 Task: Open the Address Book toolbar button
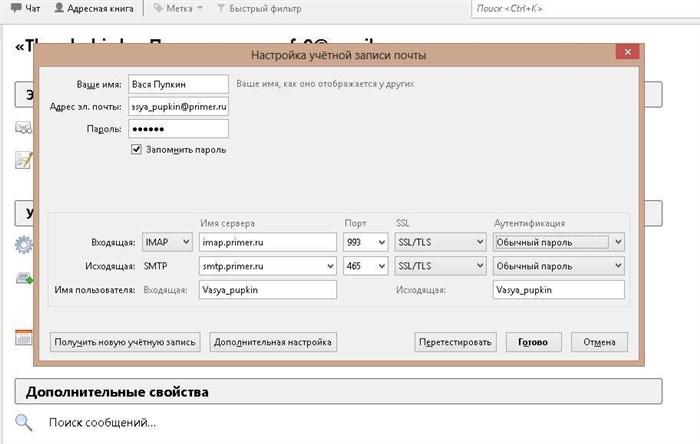(x=94, y=8)
